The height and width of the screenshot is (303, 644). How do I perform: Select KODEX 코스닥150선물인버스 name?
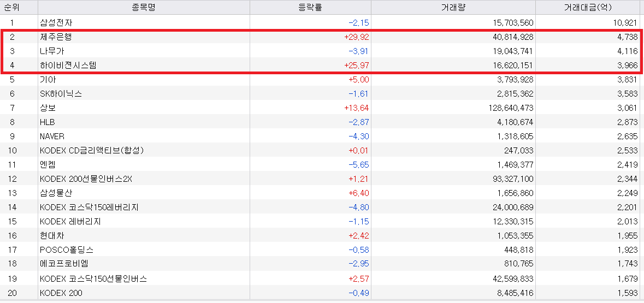pyautogui.click(x=93, y=279)
